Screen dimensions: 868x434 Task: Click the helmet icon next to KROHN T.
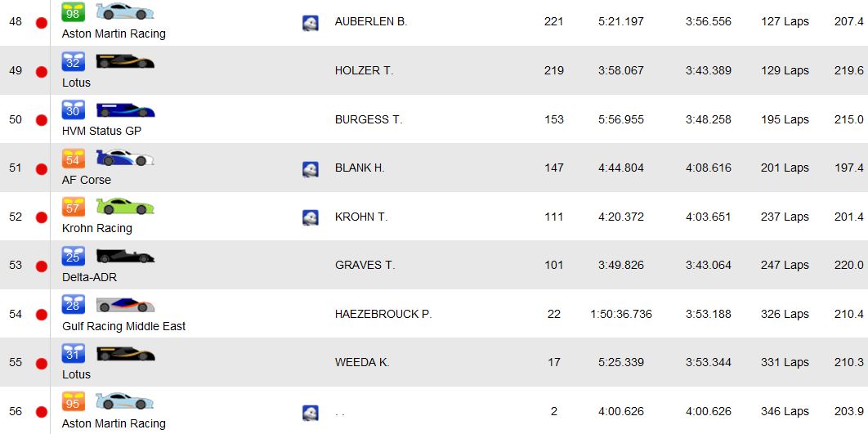(311, 217)
